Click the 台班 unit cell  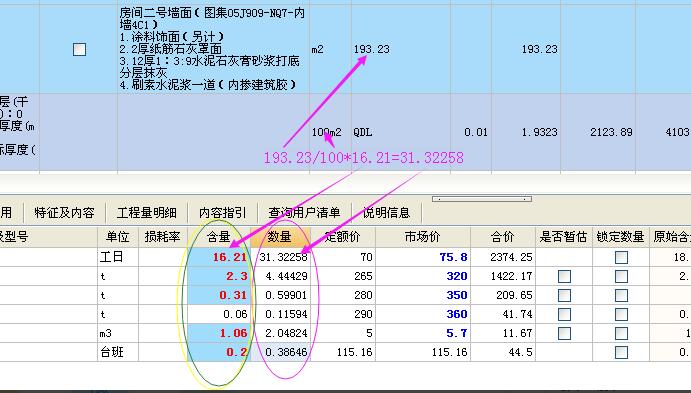click(x=118, y=352)
